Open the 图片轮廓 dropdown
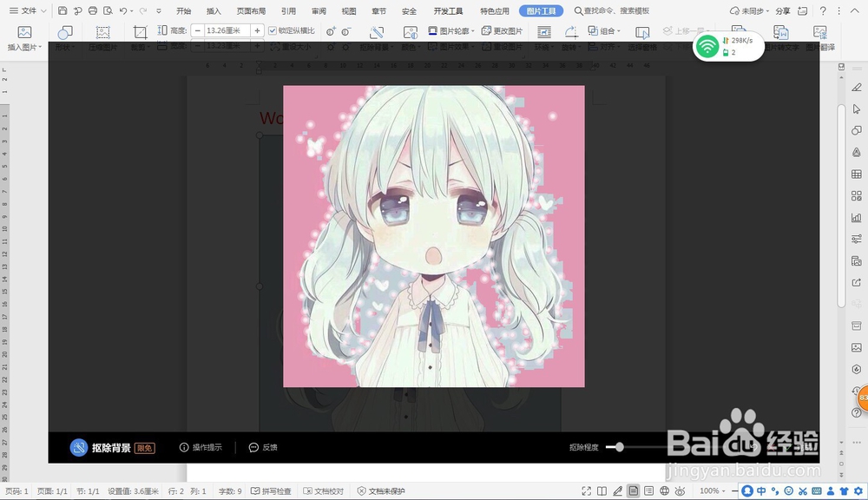 coord(451,31)
